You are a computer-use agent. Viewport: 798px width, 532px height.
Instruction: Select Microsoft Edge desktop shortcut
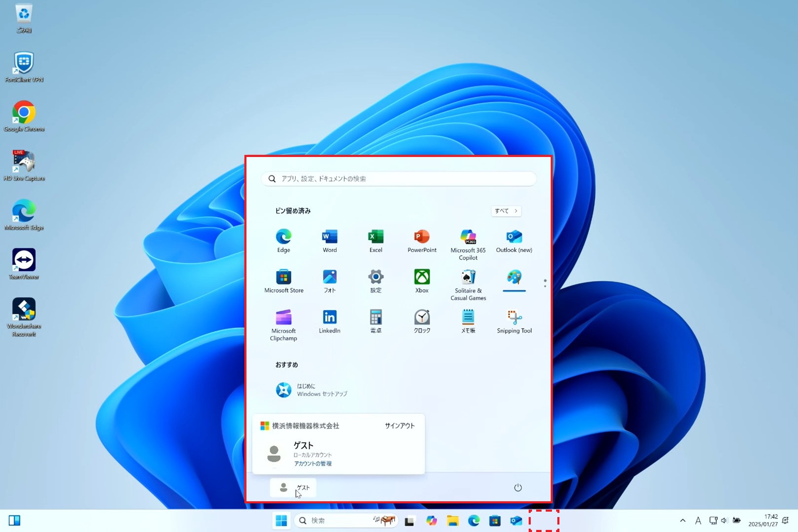click(24, 215)
